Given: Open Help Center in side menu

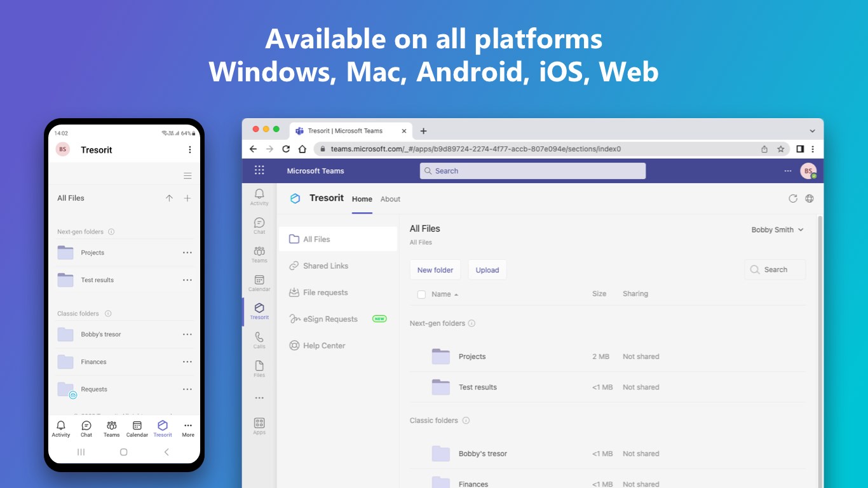Looking at the screenshot, I should [x=338, y=346].
